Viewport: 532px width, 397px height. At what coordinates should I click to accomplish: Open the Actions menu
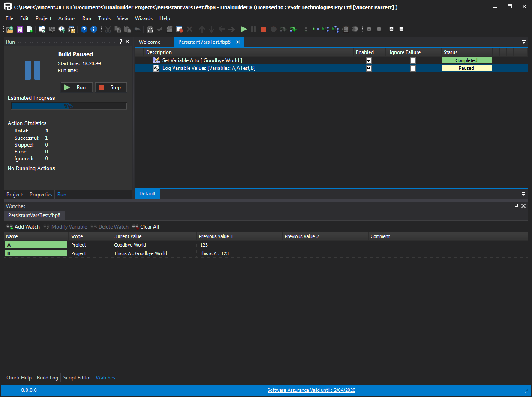[x=67, y=18]
